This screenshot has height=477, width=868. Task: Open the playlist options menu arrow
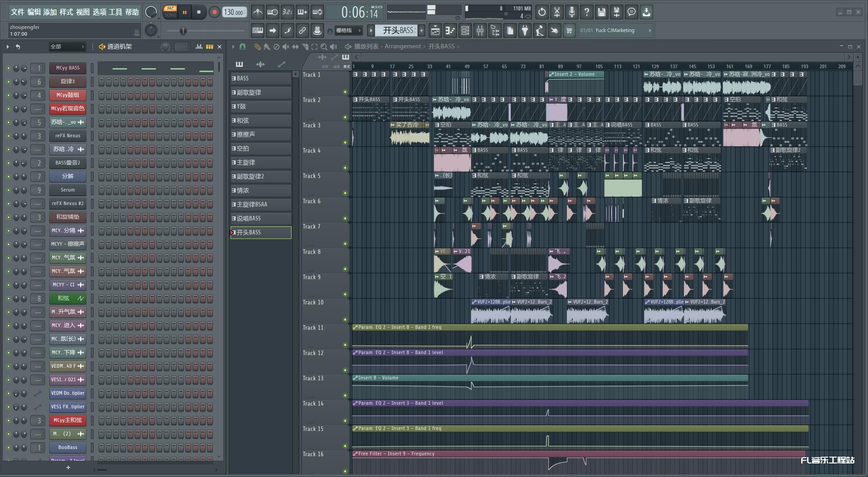point(233,47)
